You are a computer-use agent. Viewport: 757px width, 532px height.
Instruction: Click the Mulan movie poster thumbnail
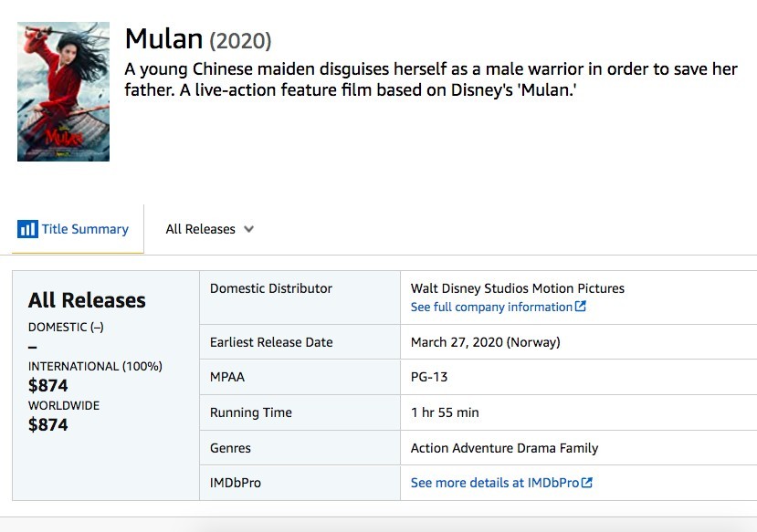pos(63,92)
